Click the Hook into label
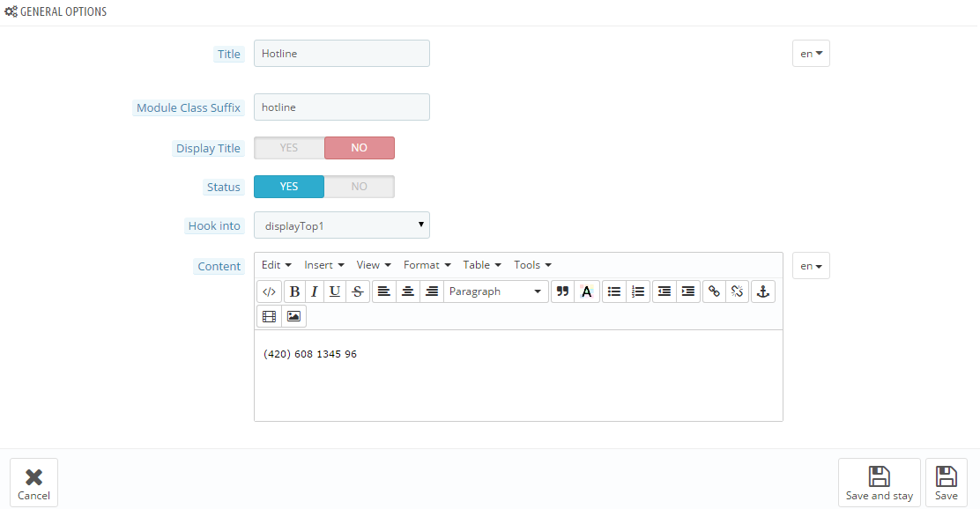 214,226
